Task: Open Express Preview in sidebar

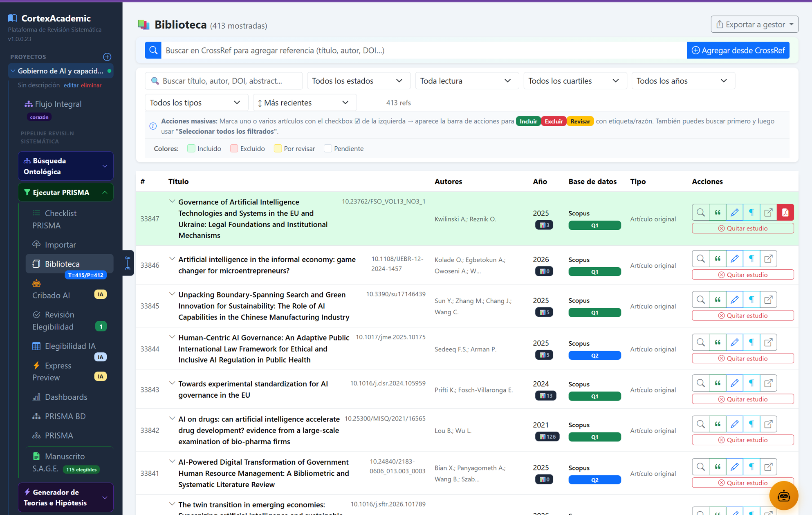Action: (69, 371)
